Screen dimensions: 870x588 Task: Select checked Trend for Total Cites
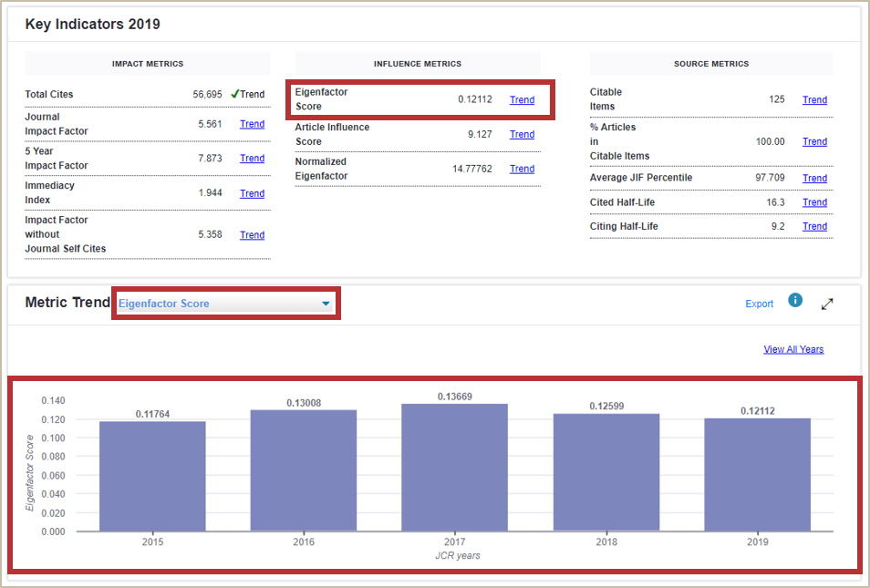(247, 94)
